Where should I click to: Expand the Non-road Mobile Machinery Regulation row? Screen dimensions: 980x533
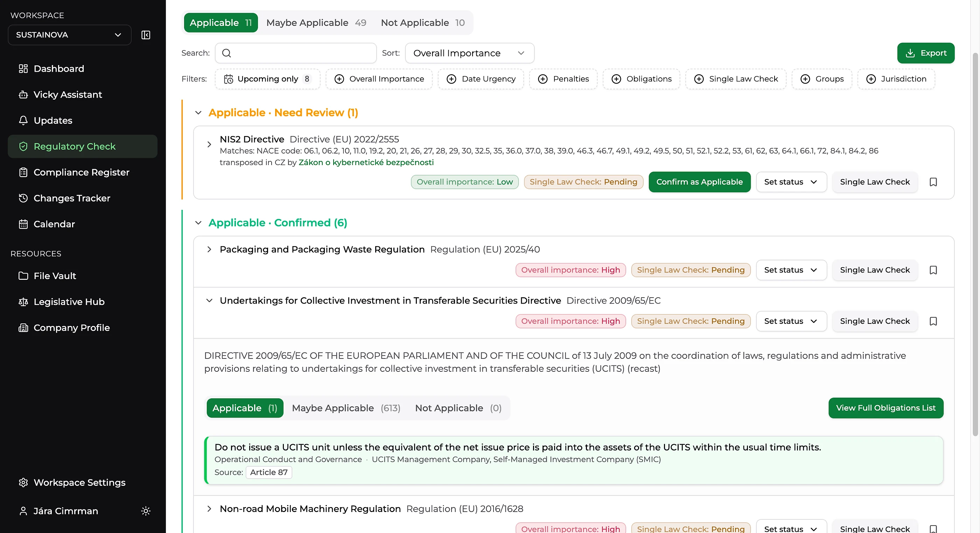pos(209,509)
